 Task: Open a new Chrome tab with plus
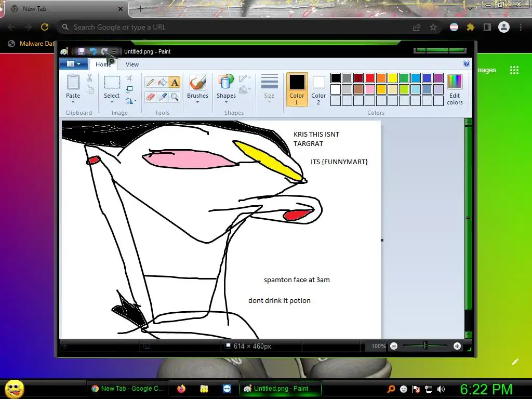click(x=140, y=9)
